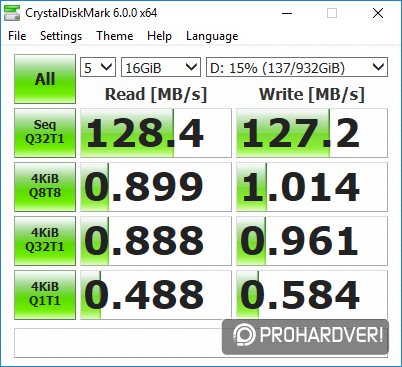
Task: Select the 4KiB Q1T1 write value 0.584
Action: (312, 295)
